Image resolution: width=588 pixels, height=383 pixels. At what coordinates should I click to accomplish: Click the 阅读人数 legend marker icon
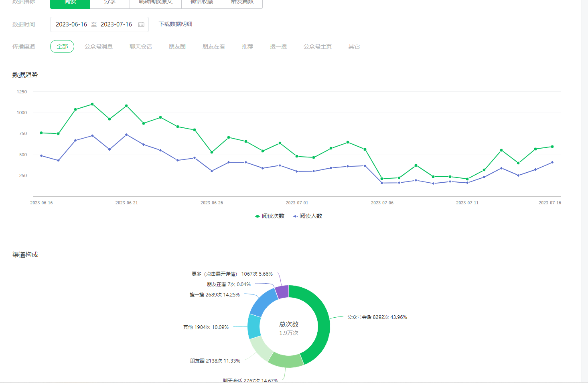295,216
